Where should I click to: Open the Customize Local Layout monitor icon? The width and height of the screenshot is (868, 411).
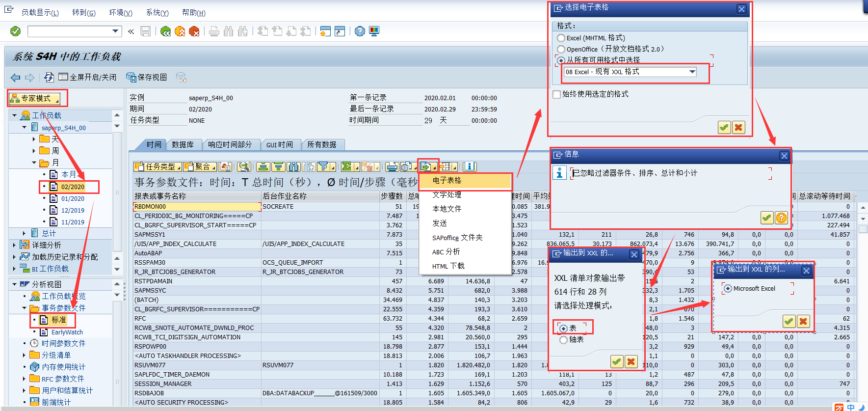tap(374, 31)
